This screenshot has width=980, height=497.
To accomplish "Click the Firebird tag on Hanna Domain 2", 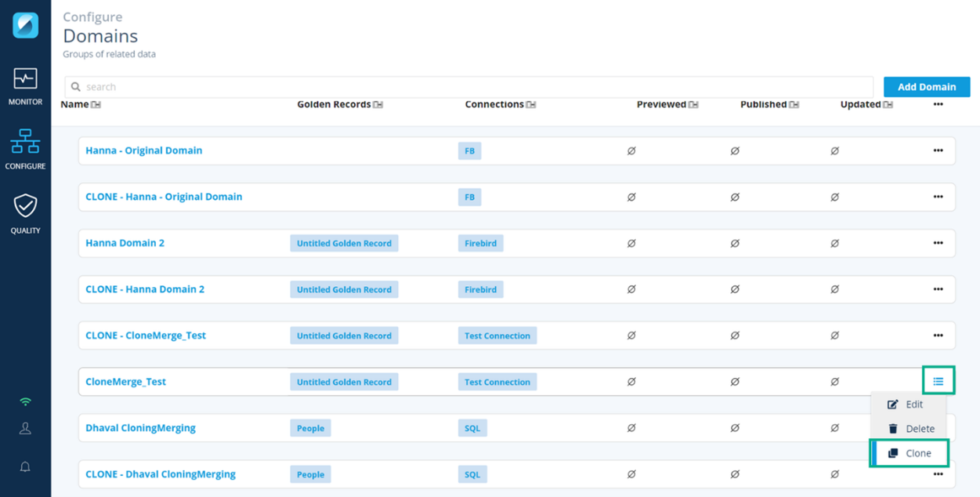I will click(480, 243).
